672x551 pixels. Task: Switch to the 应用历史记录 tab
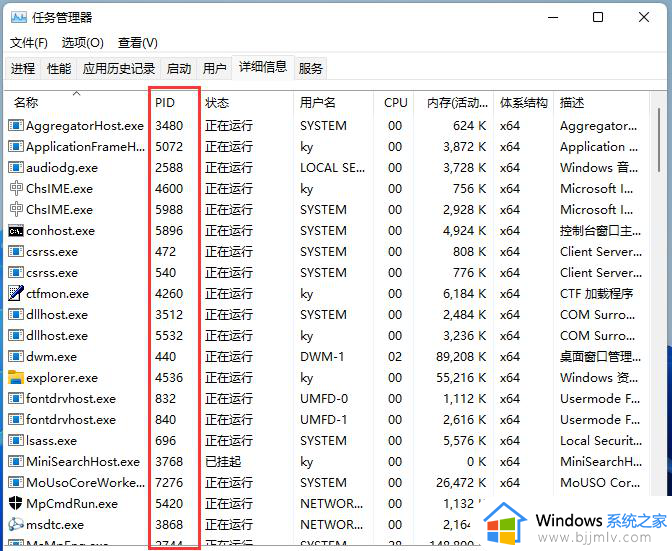tap(119, 68)
